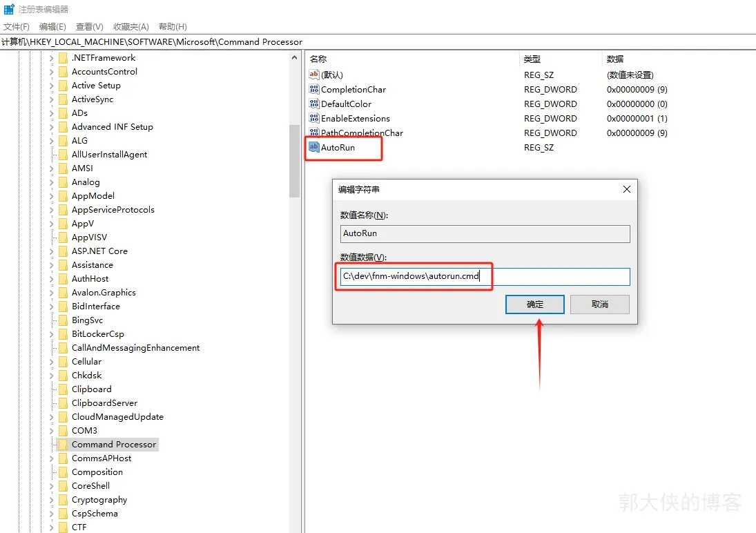Image resolution: width=756 pixels, height=533 pixels.
Task: Close the 编辑字符串 dialog
Action: click(626, 189)
